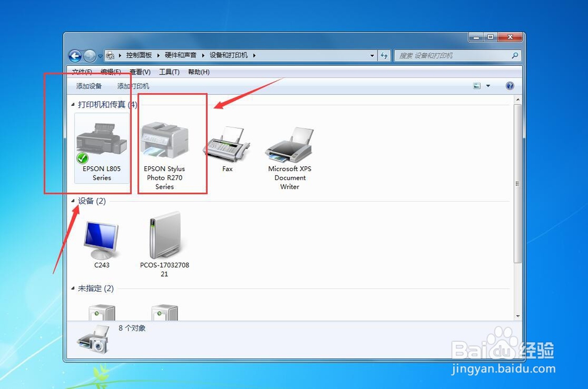Click the change view icon button
The height and width of the screenshot is (389, 588).
[477, 86]
